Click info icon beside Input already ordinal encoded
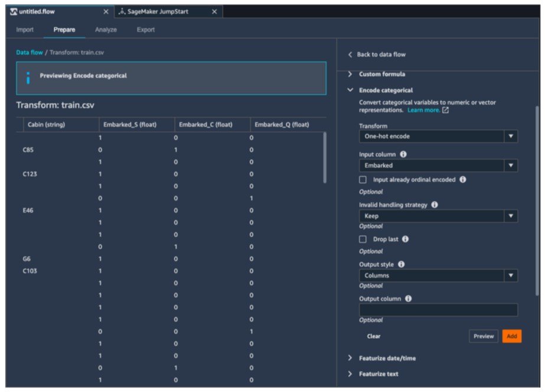Screen dimensions: 545x392 click(x=463, y=179)
